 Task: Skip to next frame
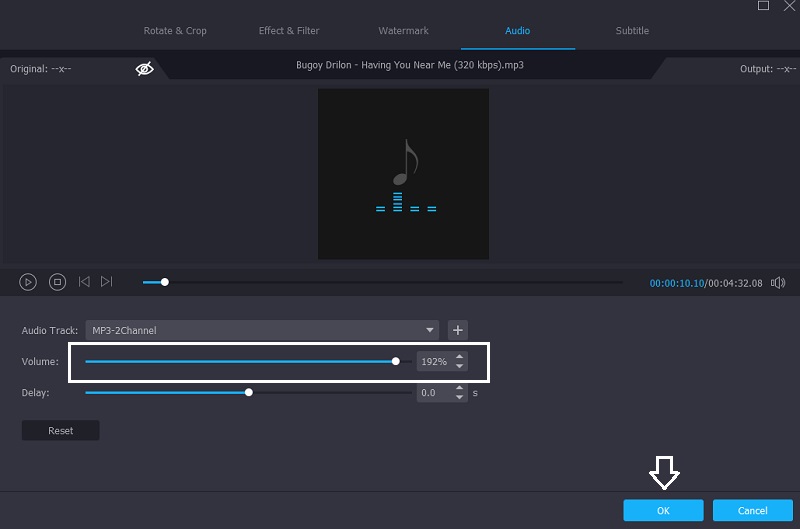[x=107, y=283]
